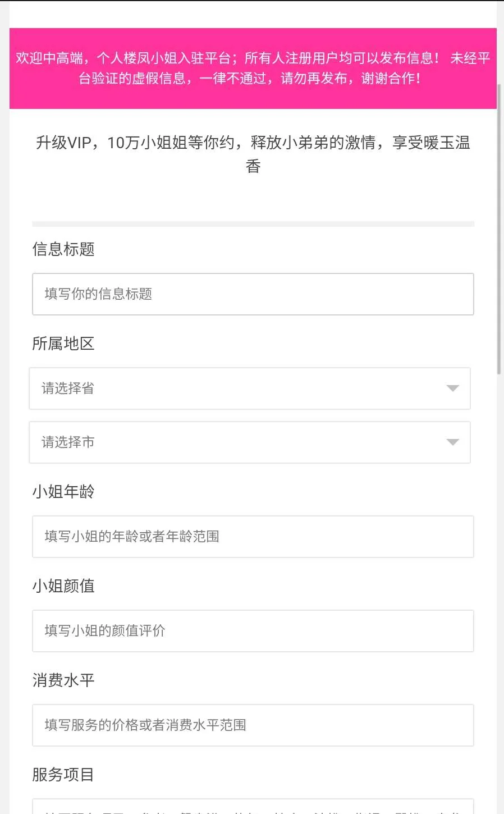Click the 服务项目 field label
504x814 pixels.
[63, 775]
